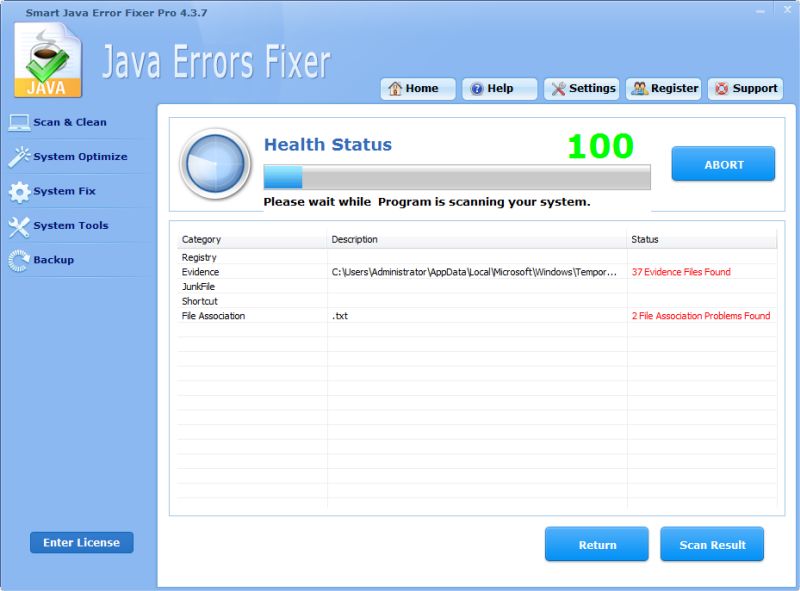Screen dimensions: 800x591
Task: View the Scan Result
Action: pyautogui.click(x=712, y=545)
